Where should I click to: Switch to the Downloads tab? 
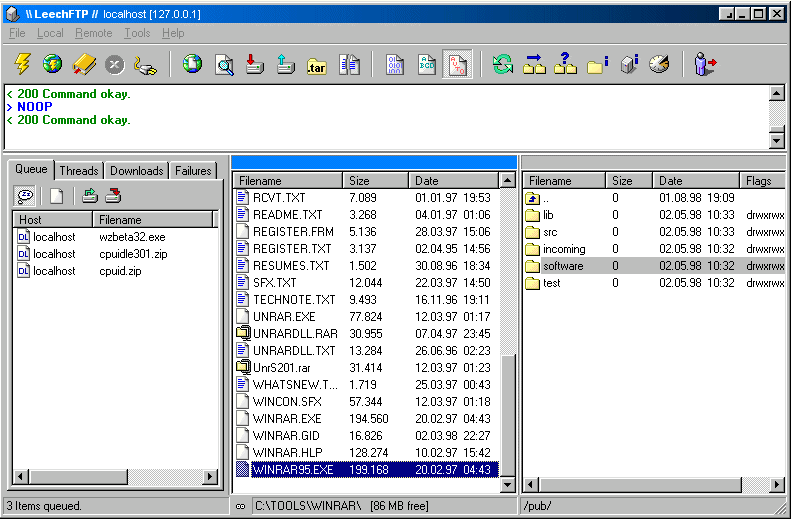136,171
